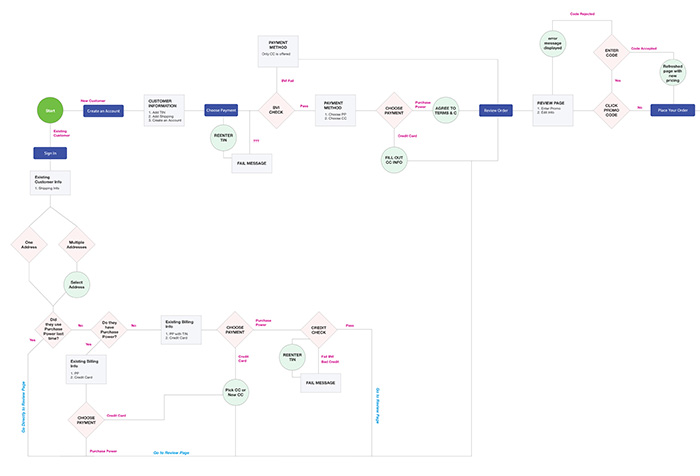Click Pass label right of Credit Check

pos(350,326)
